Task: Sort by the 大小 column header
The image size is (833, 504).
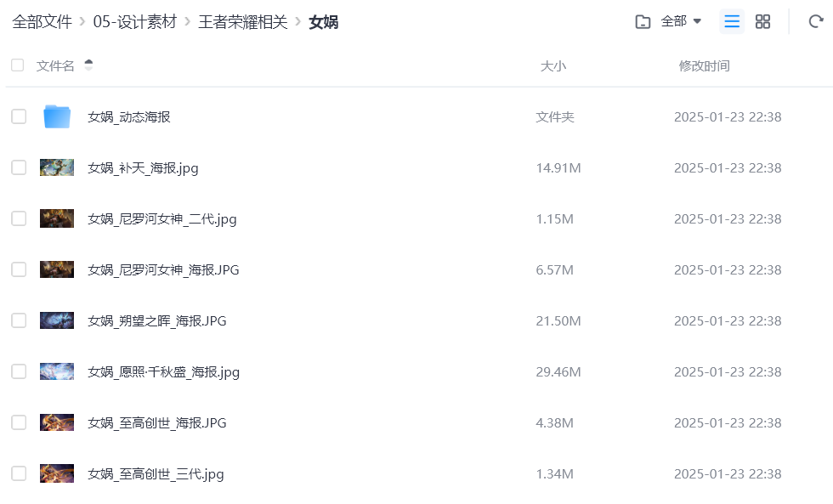Action: click(x=552, y=65)
